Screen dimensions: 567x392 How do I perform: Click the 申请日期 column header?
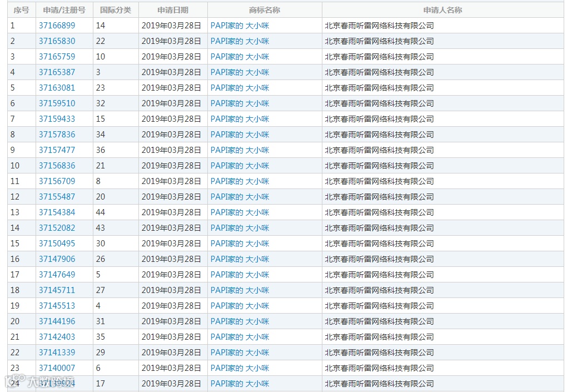173,10
